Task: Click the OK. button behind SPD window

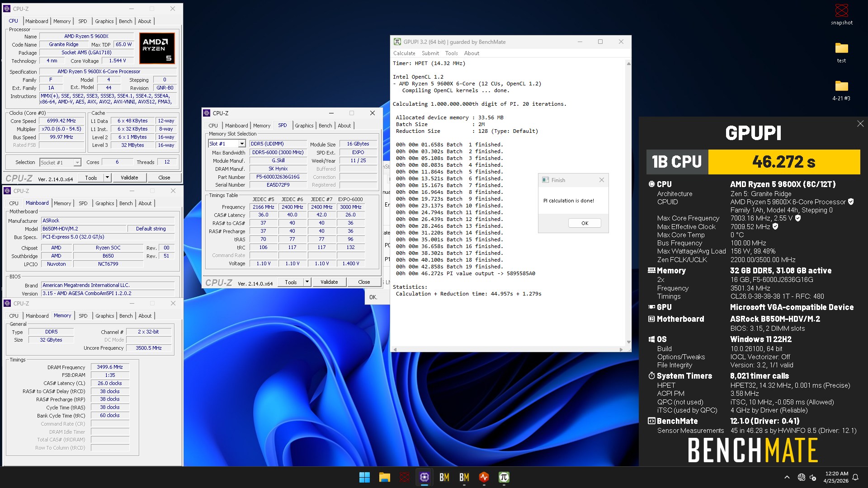Action: (377, 297)
